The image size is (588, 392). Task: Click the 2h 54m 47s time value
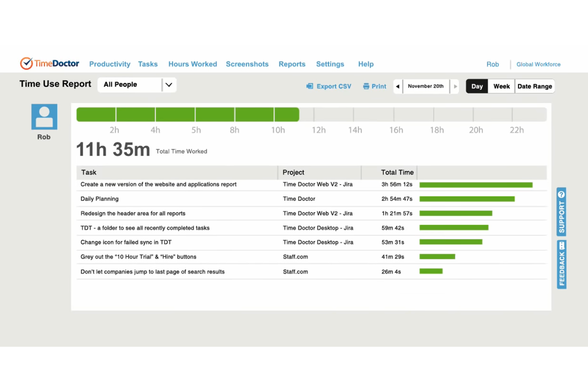click(397, 199)
